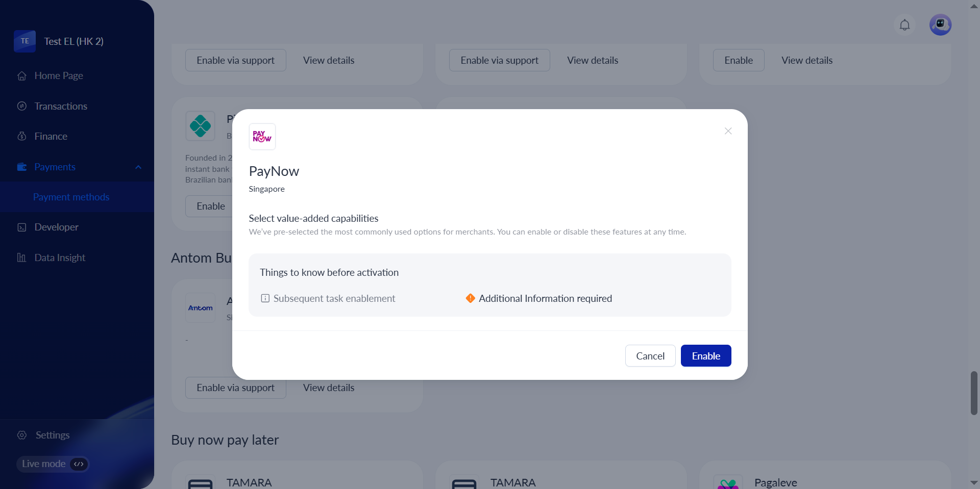Click the notification bell icon
The width and height of the screenshot is (980, 489).
pyautogui.click(x=904, y=25)
